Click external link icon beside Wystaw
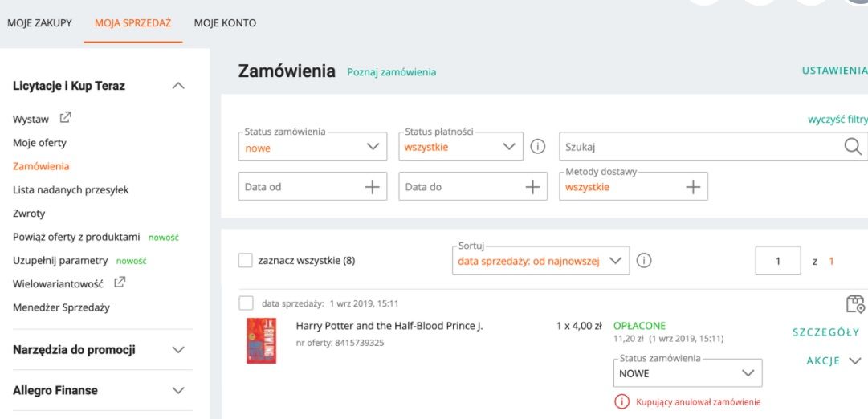The width and height of the screenshot is (868, 419). [x=66, y=119]
